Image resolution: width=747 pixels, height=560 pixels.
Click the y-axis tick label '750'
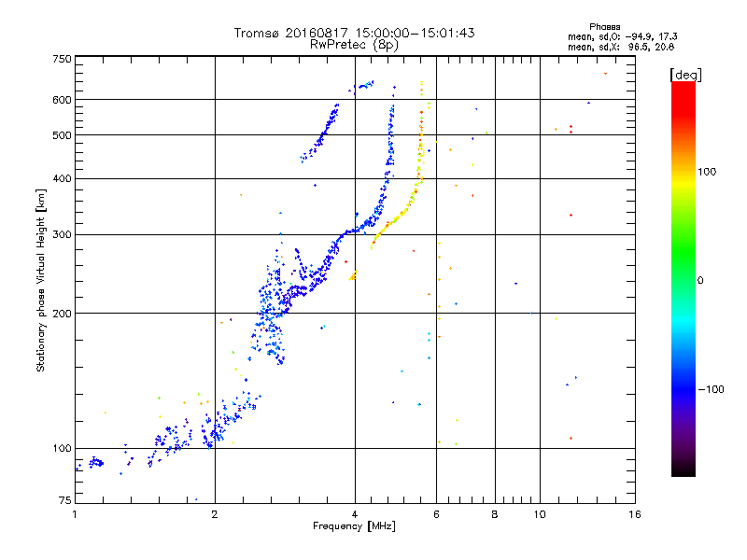click(62, 59)
